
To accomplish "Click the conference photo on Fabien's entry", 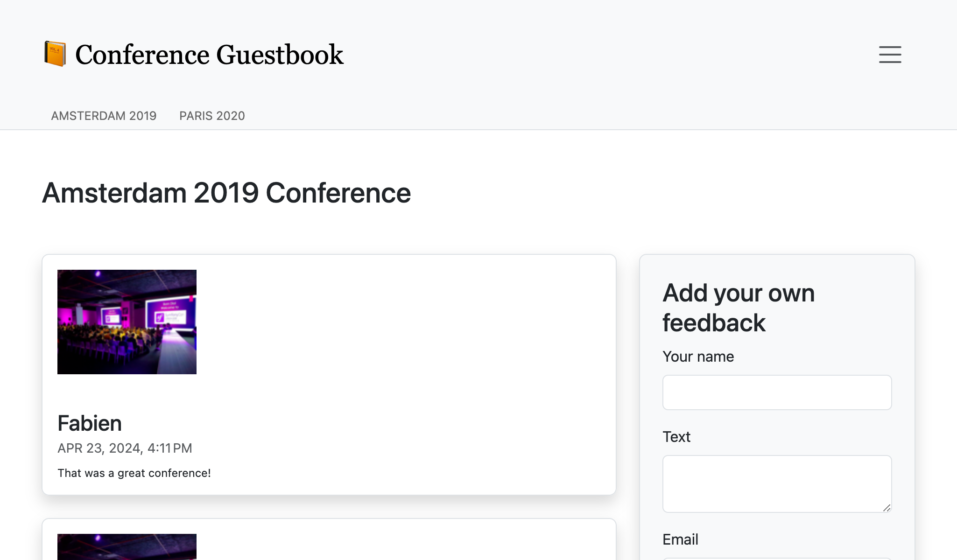I will coord(127,322).
